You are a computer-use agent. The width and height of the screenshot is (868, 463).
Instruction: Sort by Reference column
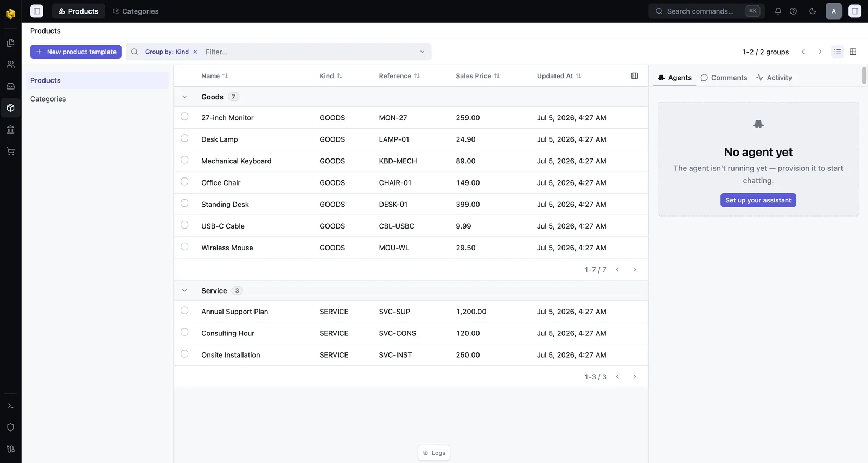tap(399, 76)
